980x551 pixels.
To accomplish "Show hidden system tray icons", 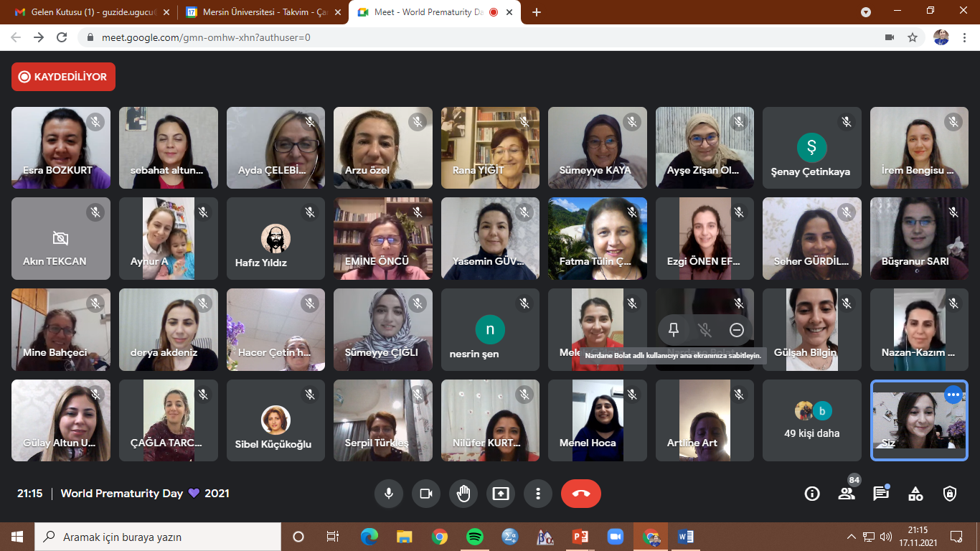I will tap(852, 537).
